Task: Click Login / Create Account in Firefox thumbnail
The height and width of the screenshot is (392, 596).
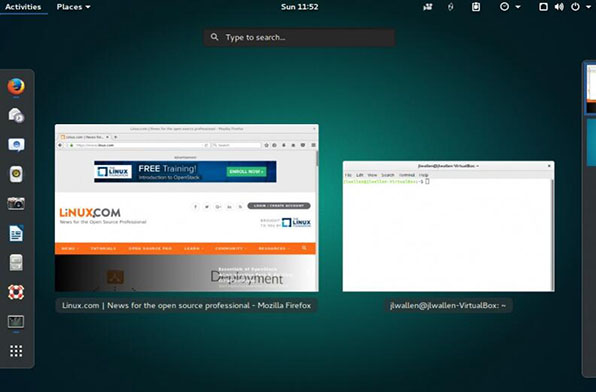Action: pyautogui.click(x=279, y=206)
